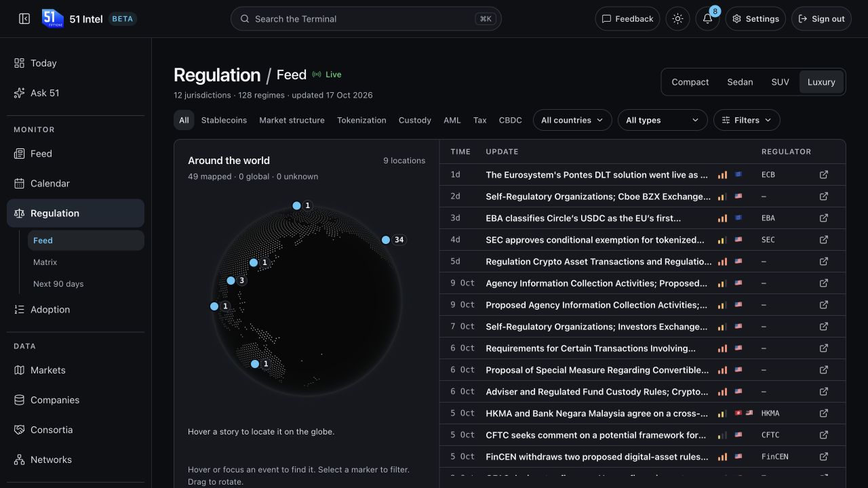Filter by AML topic
The image size is (868, 488).
(452, 120)
